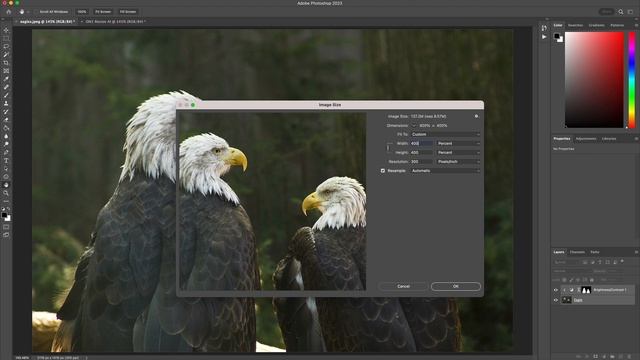Viewport: 640px width, 360px height.
Task: Open the Color panel options menu
Action: coord(636,25)
